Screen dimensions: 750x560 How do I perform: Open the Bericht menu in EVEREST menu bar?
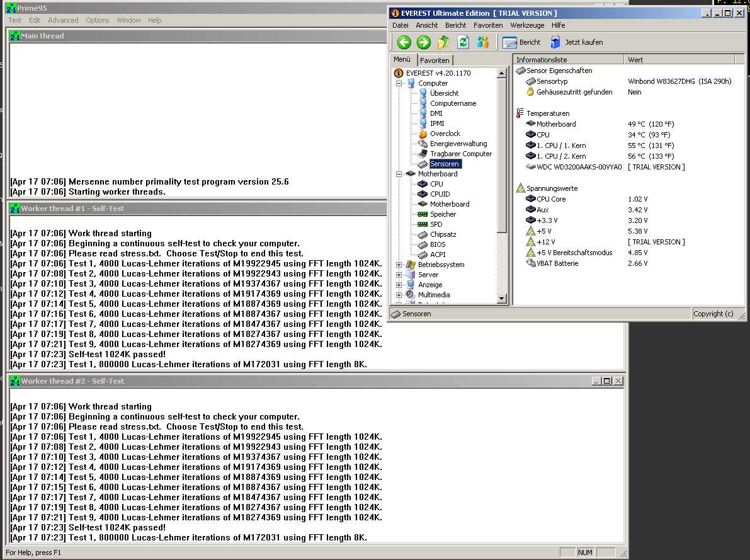(455, 25)
